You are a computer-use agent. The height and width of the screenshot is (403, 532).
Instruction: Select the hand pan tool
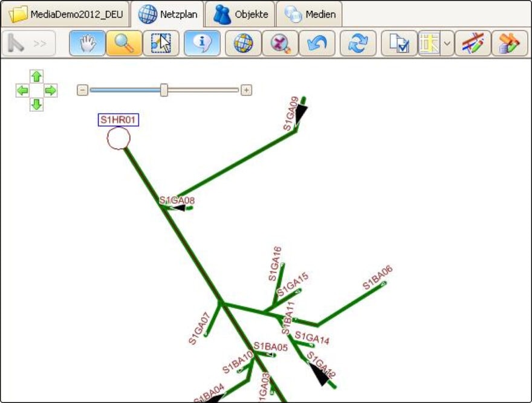[x=88, y=44]
